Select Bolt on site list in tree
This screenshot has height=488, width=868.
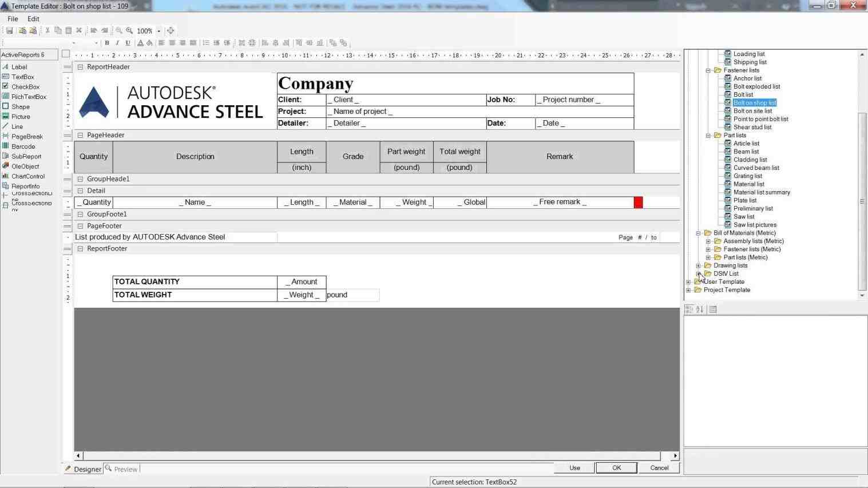click(x=752, y=110)
